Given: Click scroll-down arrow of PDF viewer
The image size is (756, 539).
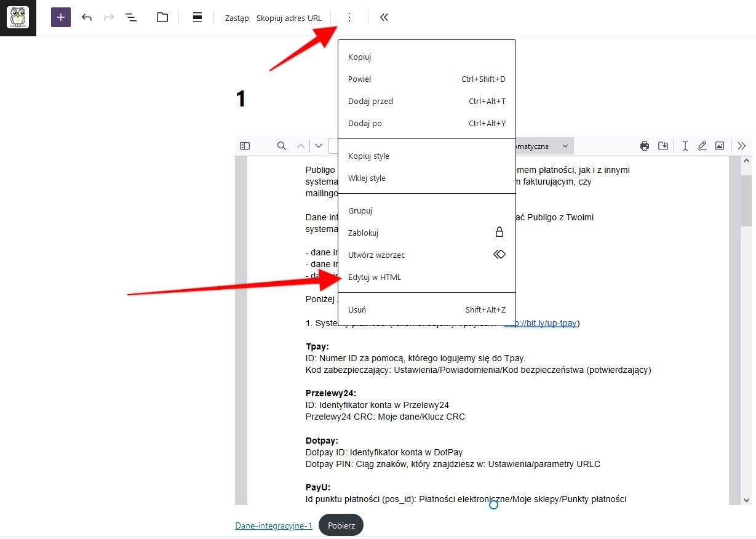Looking at the screenshot, I should [x=746, y=500].
